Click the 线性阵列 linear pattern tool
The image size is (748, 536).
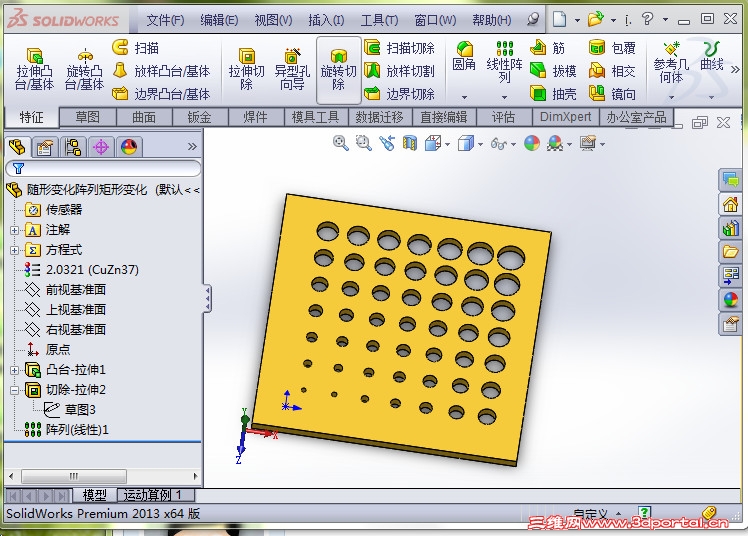[504, 62]
